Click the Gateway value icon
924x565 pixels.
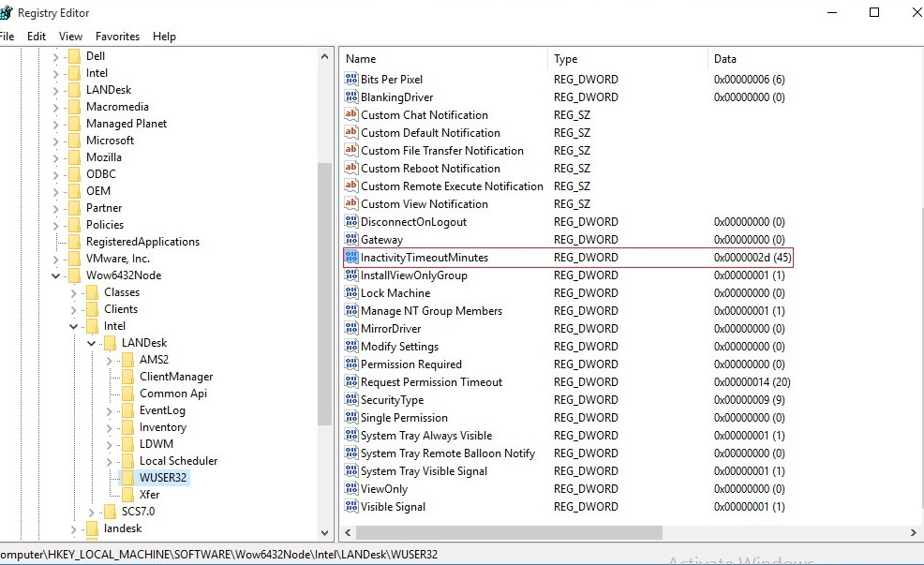(350, 239)
